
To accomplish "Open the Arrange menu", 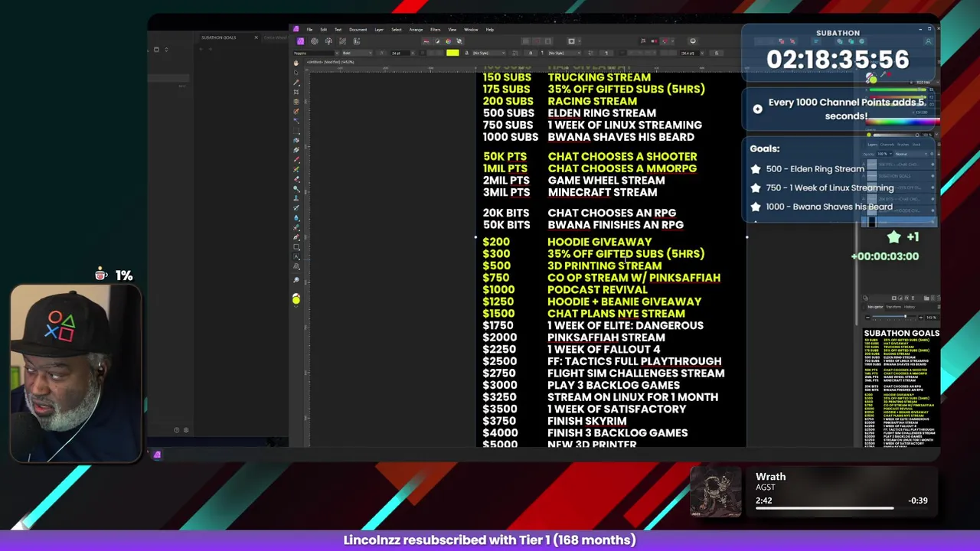I will [x=416, y=30].
